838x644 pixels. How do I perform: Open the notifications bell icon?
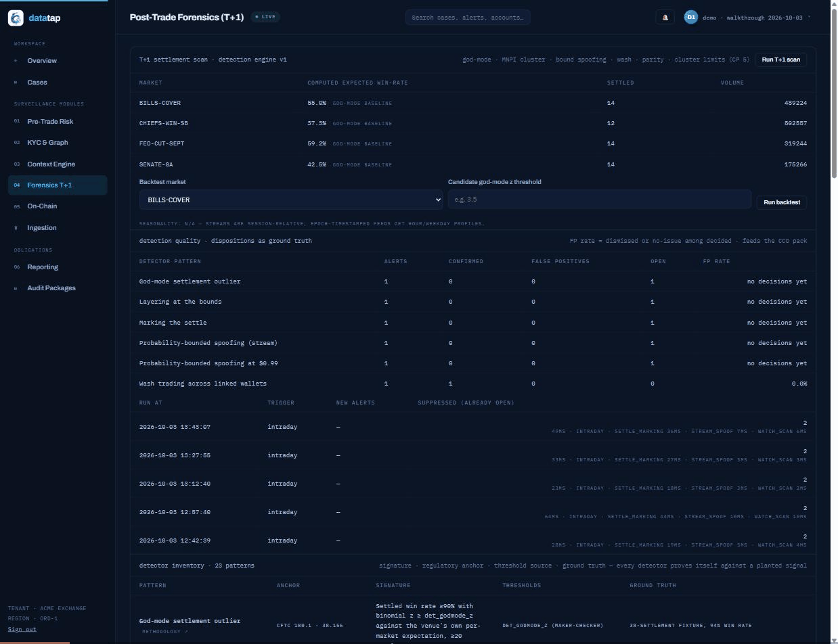coord(665,18)
